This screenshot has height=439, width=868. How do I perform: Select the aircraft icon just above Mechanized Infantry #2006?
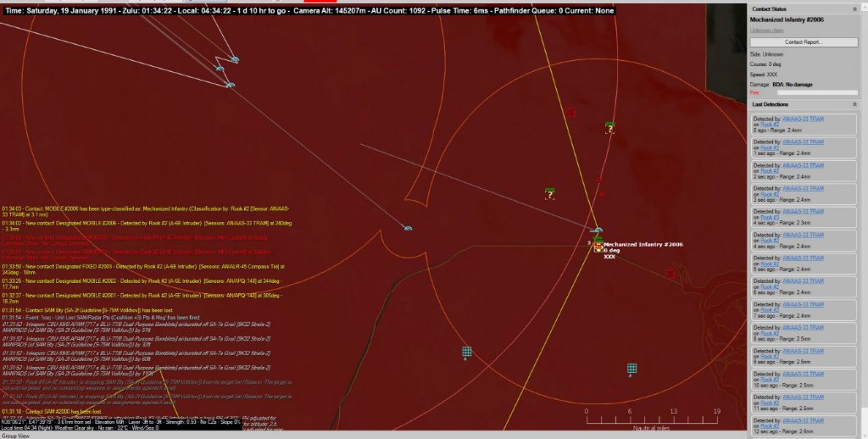(x=596, y=231)
